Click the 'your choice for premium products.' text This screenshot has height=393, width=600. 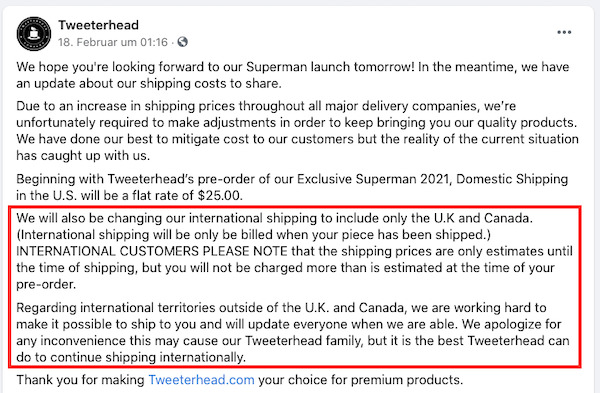click(360, 380)
